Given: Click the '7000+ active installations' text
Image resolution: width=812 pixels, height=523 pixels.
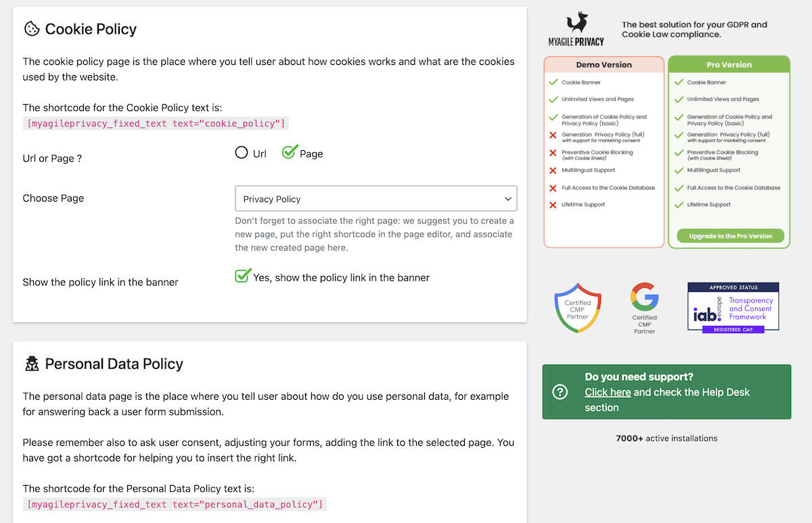Looking at the screenshot, I should (667, 438).
